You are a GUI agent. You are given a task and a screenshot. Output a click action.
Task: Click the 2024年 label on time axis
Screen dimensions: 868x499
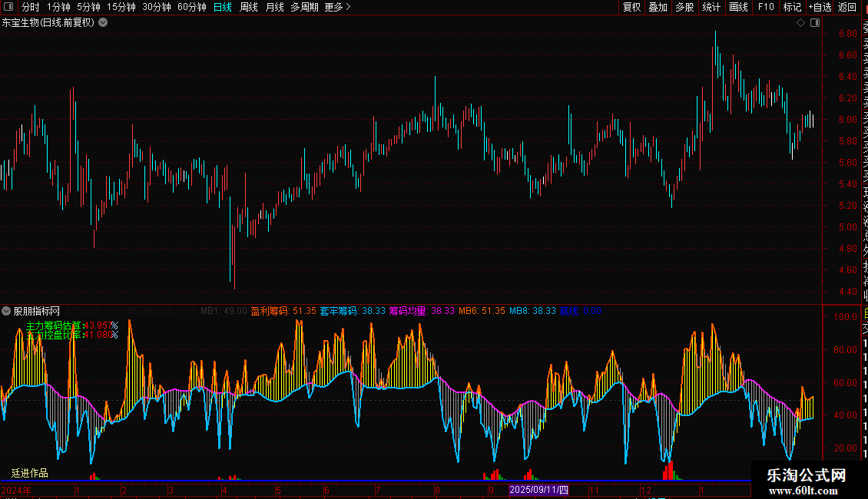16,490
